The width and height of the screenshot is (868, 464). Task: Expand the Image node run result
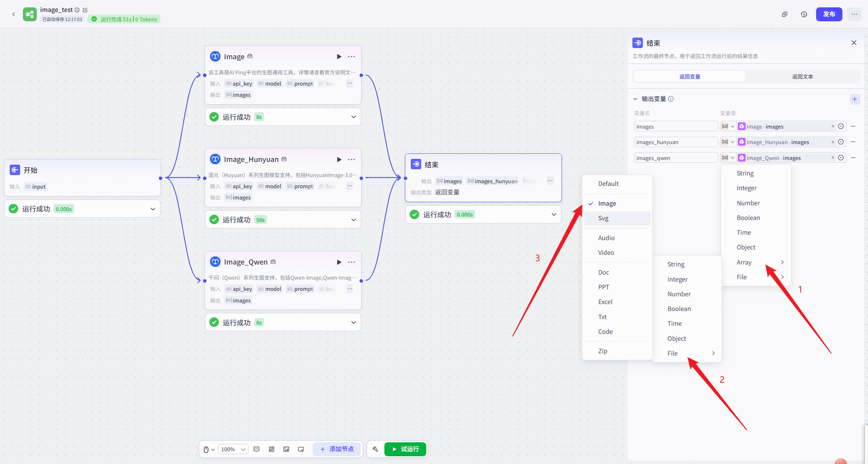pyautogui.click(x=353, y=117)
